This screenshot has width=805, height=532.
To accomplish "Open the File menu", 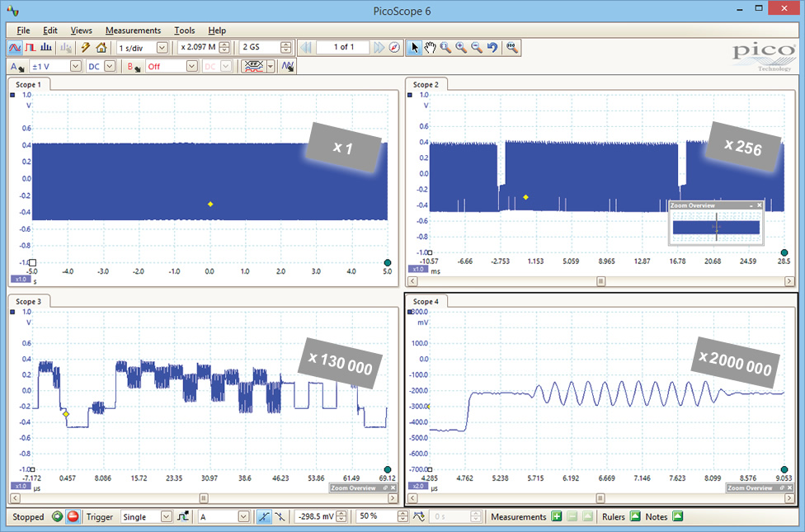I will (23, 31).
